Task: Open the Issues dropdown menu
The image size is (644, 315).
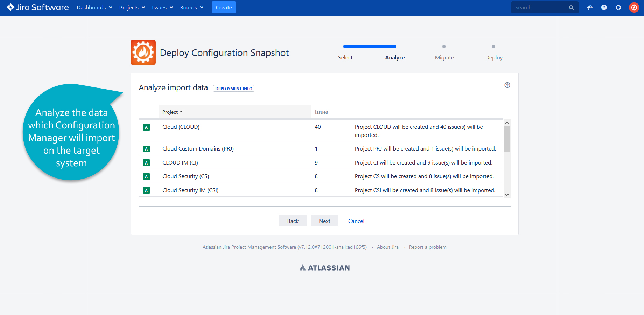Action: tap(162, 8)
